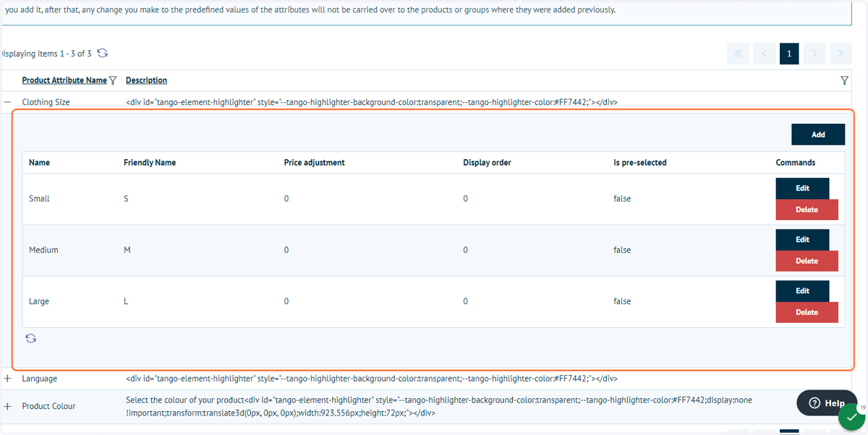Open the Help widget

coord(826,403)
